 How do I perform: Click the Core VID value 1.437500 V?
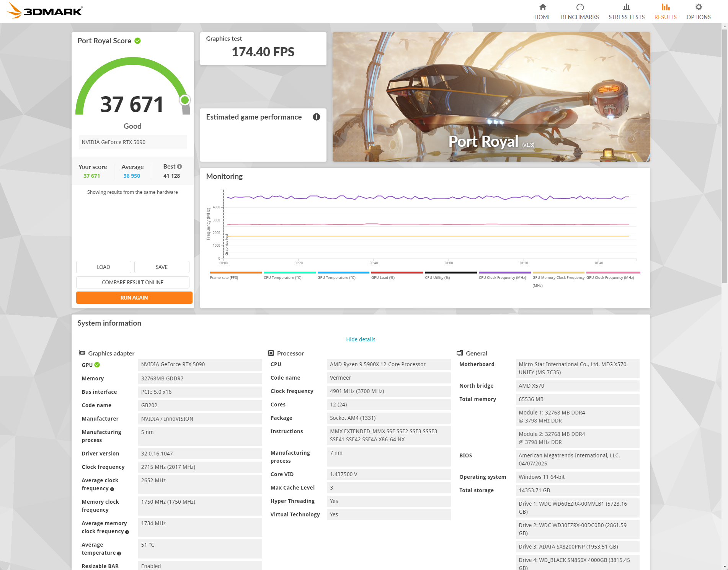[388, 474]
